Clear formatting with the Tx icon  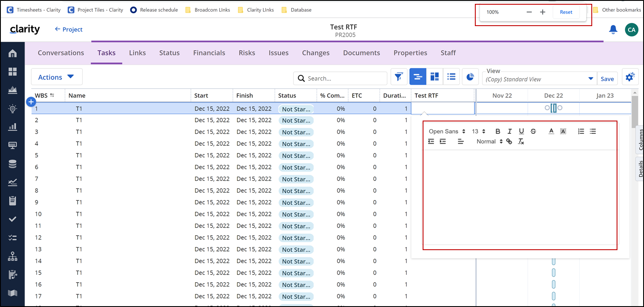[521, 142]
